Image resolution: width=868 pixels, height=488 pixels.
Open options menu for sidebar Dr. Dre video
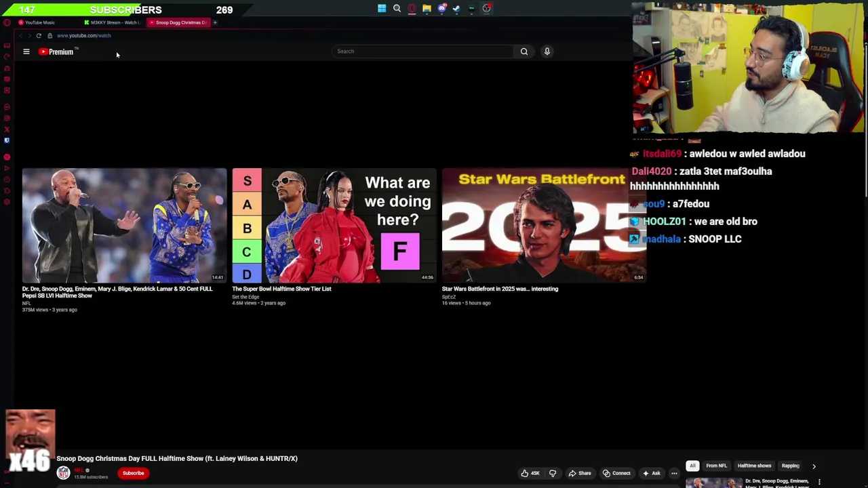click(819, 482)
